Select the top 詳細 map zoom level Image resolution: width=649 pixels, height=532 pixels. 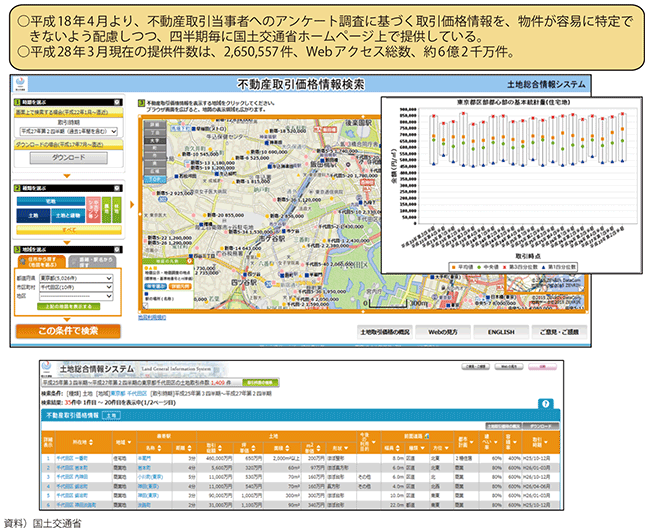tap(154, 124)
